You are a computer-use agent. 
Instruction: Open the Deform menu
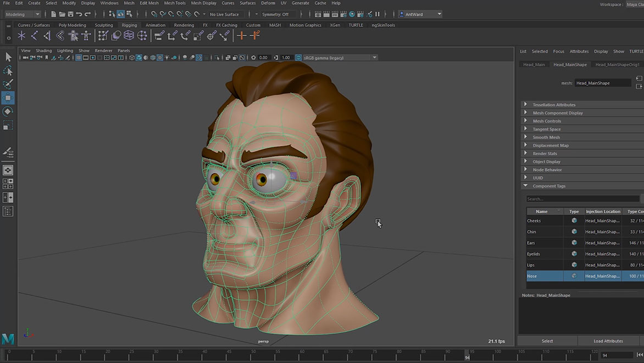click(268, 3)
